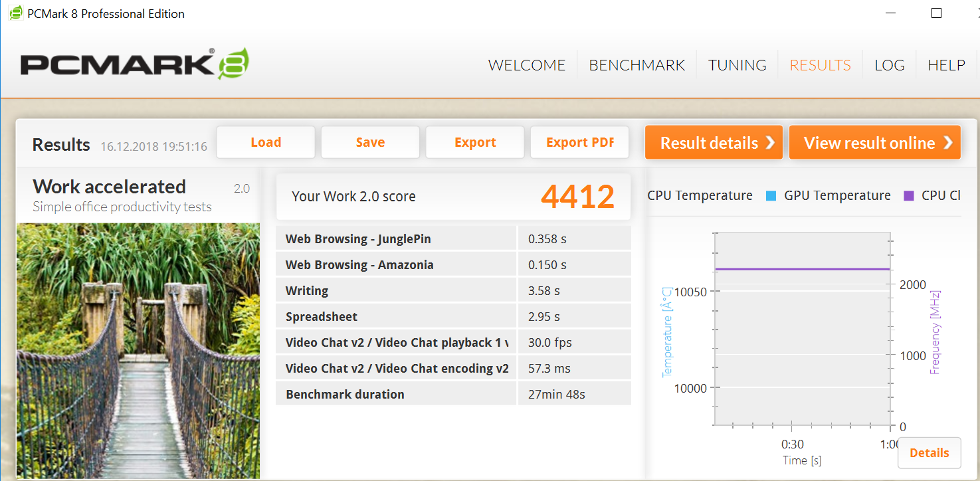Click the 3.58 s value
Screen dimensions: 980x481
[x=544, y=291]
